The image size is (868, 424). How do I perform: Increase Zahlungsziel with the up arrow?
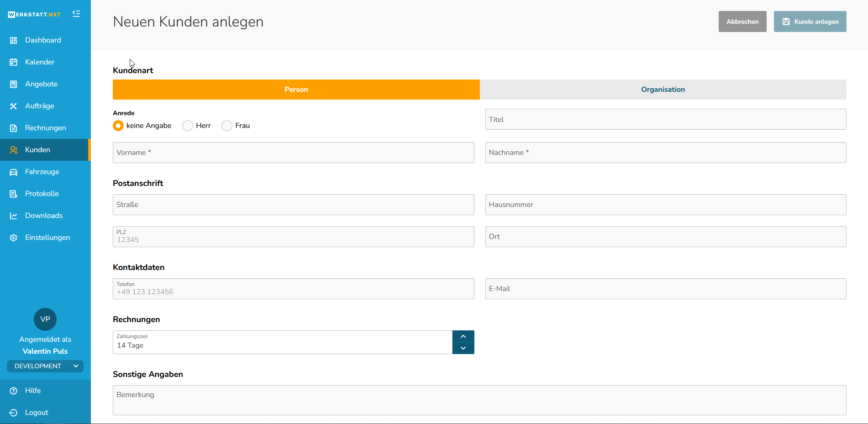tap(463, 336)
